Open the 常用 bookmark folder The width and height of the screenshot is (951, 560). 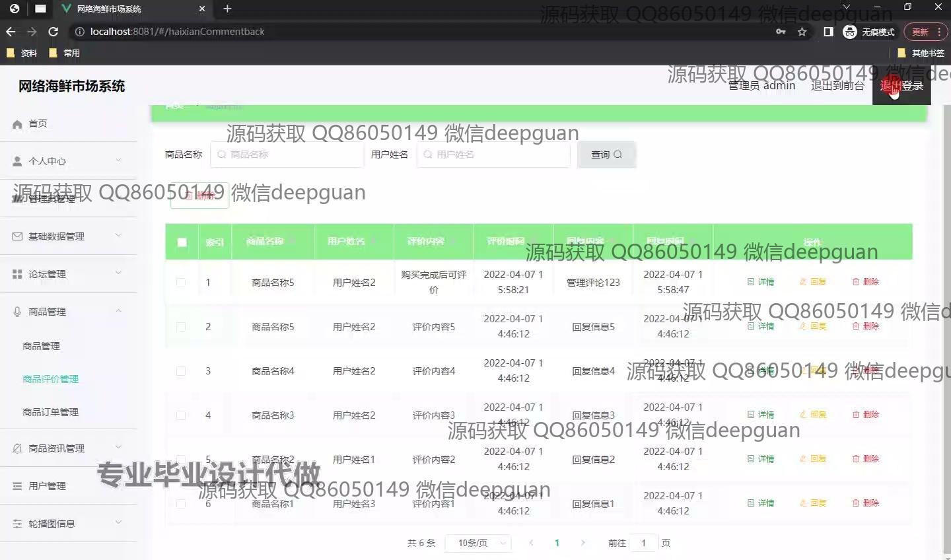click(65, 53)
